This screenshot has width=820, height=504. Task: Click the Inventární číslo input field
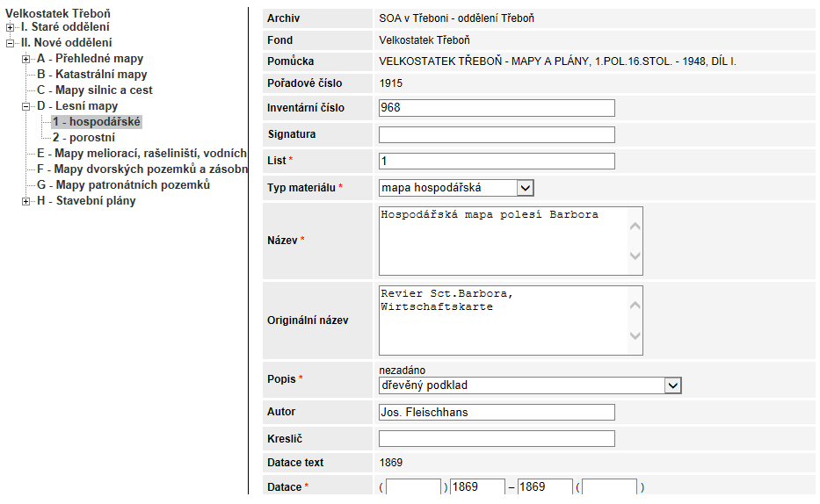[x=497, y=108]
